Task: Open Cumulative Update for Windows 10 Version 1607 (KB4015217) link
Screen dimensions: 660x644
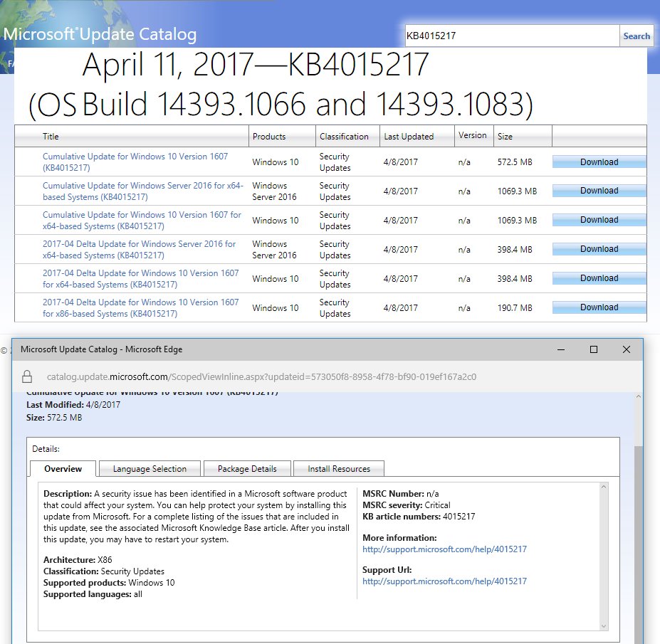Action: (x=135, y=162)
